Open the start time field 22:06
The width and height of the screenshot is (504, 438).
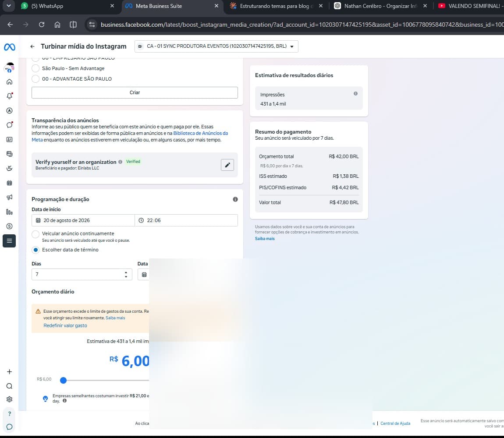click(186, 220)
